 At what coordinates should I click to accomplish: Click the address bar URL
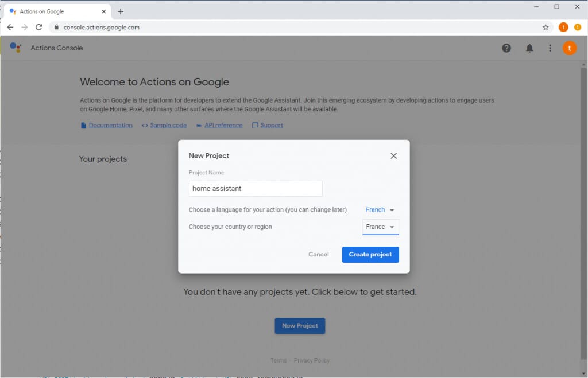(x=101, y=27)
